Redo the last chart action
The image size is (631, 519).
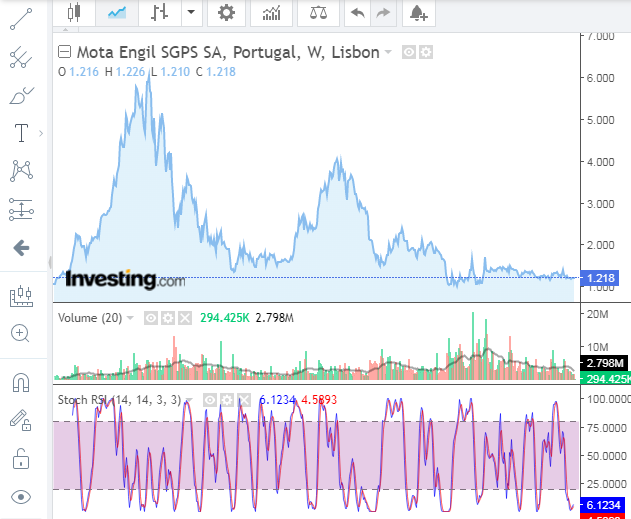pyautogui.click(x=383, y=12)
